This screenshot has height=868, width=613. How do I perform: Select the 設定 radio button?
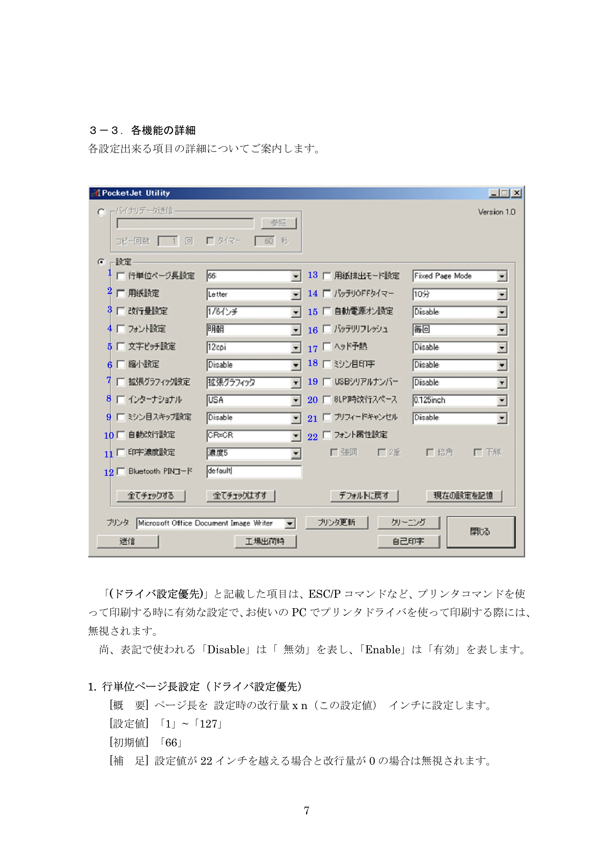pos(101,262)
